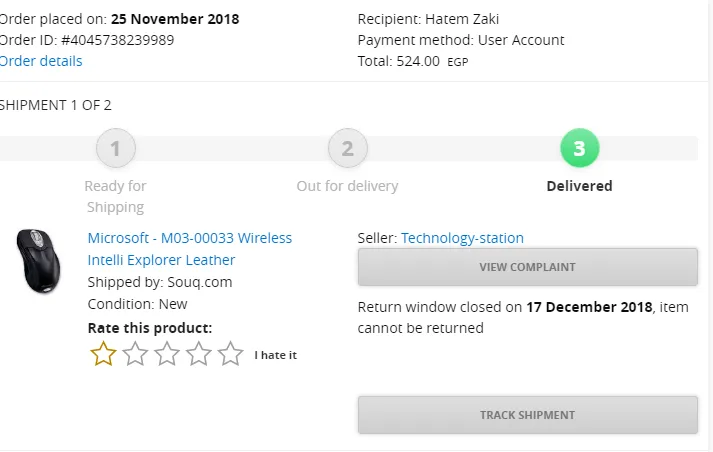Visit the Technology-station seller page
The image size is (713, 452).
(462, 238)
